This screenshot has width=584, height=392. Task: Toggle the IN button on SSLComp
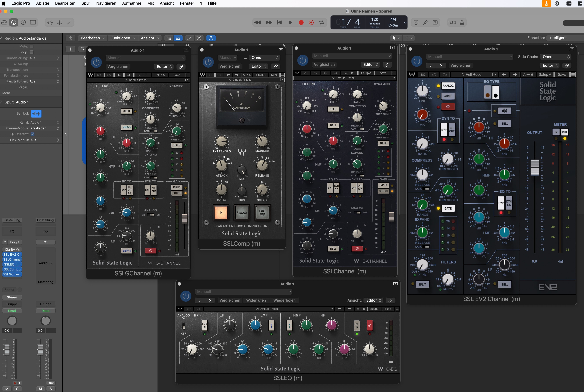point(221,212)
